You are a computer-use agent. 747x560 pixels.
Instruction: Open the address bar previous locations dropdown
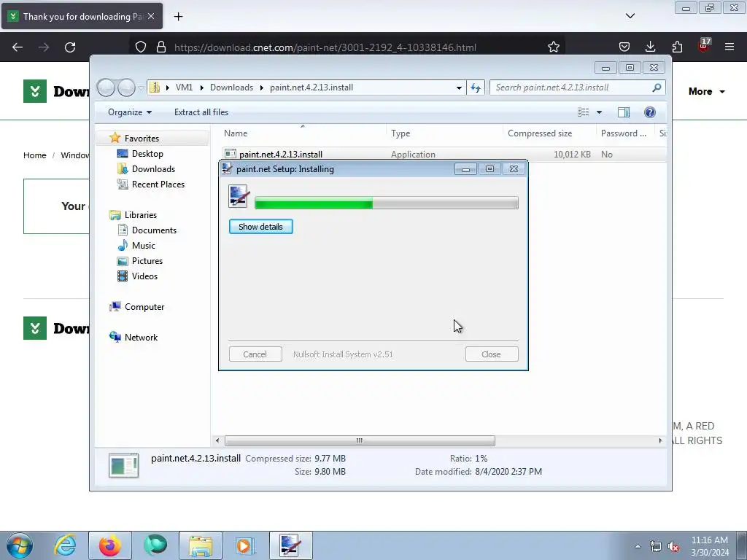[459, 88]
